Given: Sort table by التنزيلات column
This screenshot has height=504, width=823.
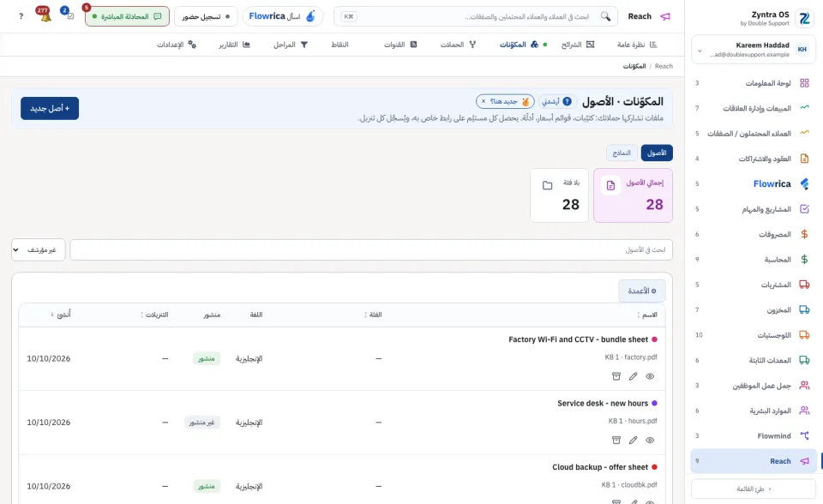Looking at the screenshot, I should pyautogui.click(x=154, y=315).
